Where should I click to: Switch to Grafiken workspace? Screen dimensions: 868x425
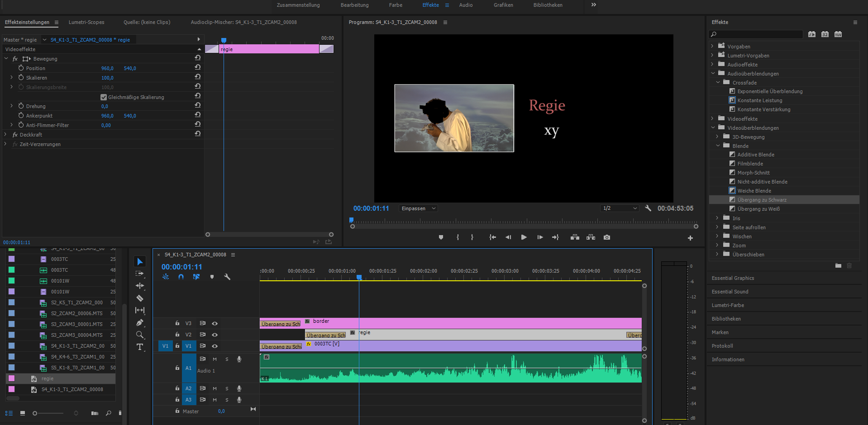click(x=503, y=5)
